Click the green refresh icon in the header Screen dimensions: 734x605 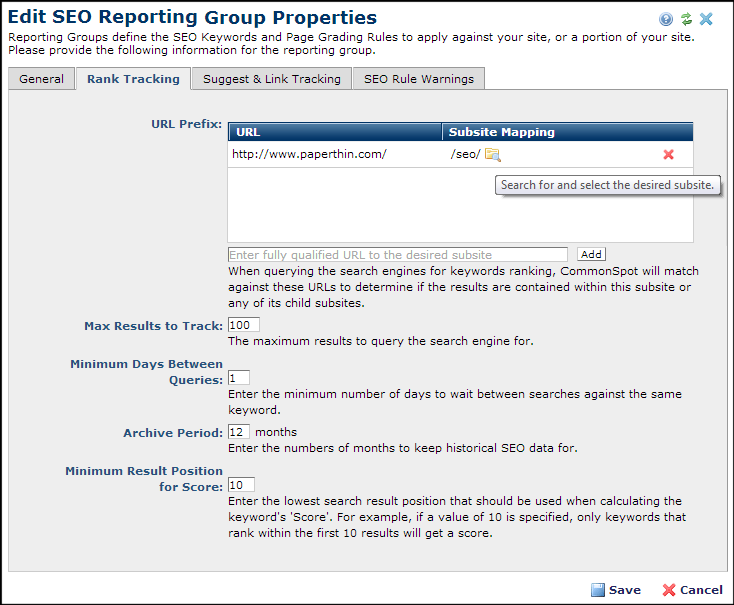coord(686,19)
